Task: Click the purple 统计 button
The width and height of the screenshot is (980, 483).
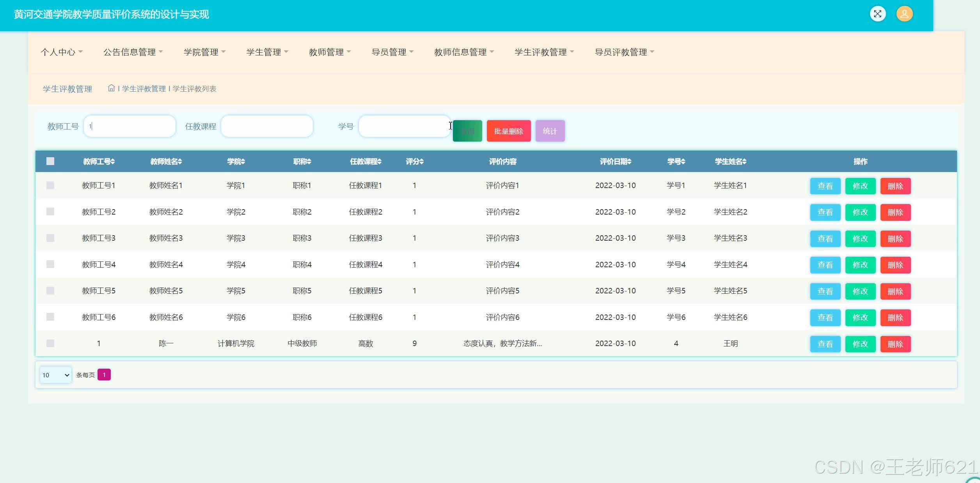Action: pos(550,131)
